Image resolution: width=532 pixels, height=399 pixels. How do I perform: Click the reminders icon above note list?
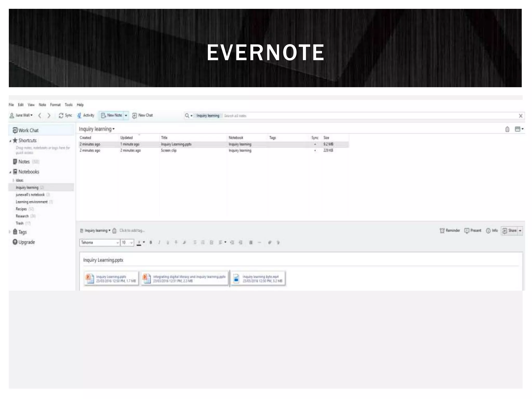507,129
